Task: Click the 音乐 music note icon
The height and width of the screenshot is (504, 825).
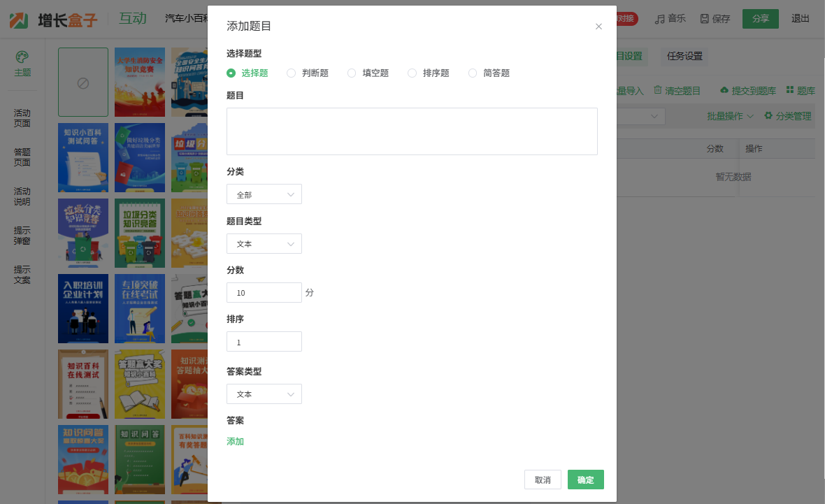Action: 659,19
